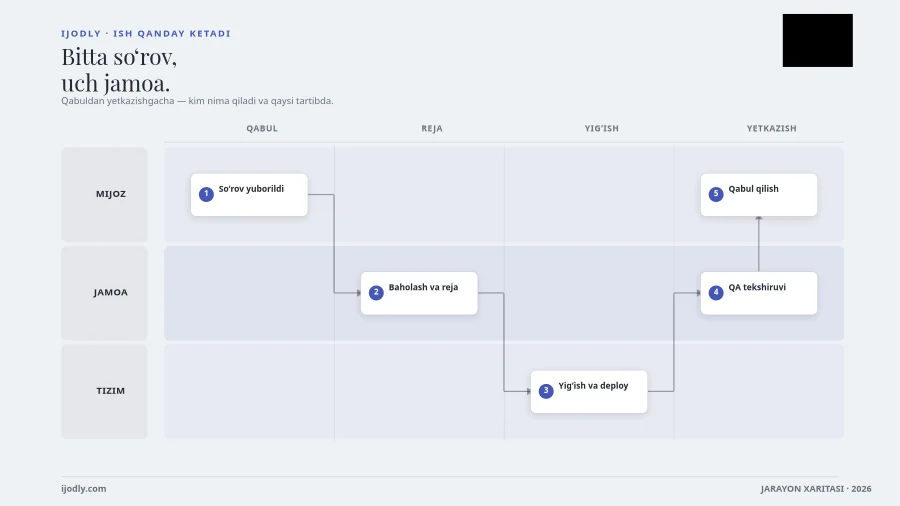Click the step 4 numbered circle badge
The image size is (900, 506).
(716, 293)
